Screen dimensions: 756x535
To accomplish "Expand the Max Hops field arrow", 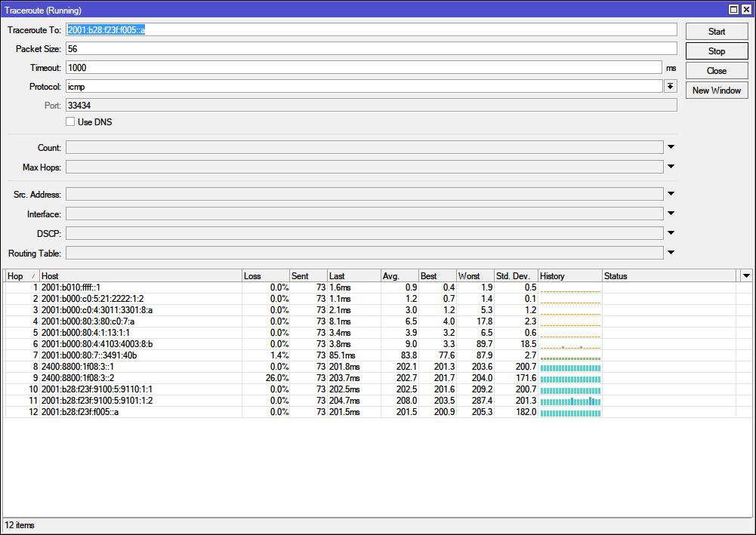I will 671,167.
